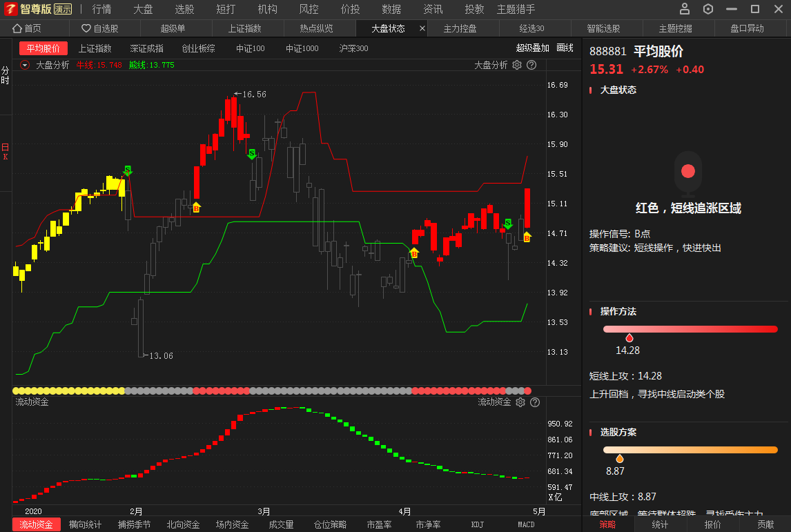791x532 pixels.
Task: Click the 13.06 low price label
Action: [161, 355]
